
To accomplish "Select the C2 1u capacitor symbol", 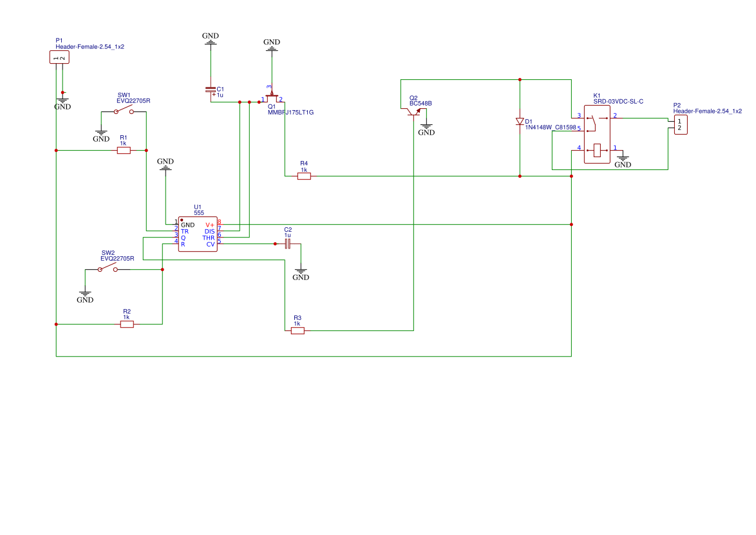I will (287, 244).
